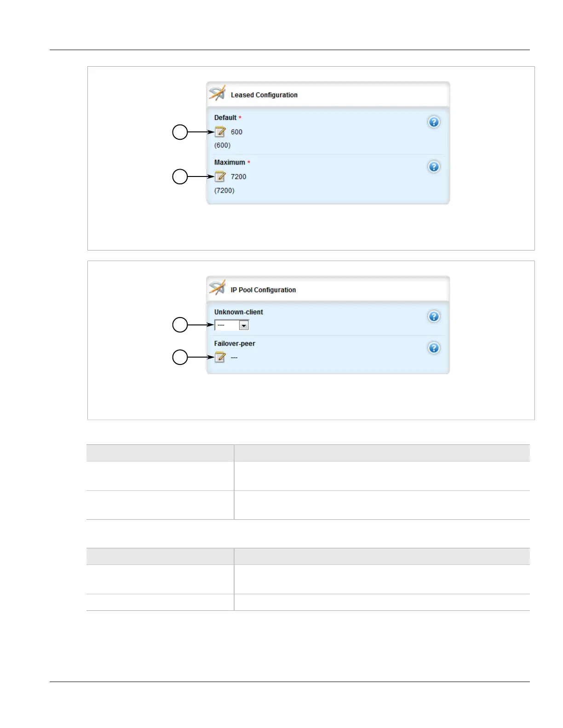Click the (7200) default hint text
Screen dimensions: 563x728
[x=224, y=191]
